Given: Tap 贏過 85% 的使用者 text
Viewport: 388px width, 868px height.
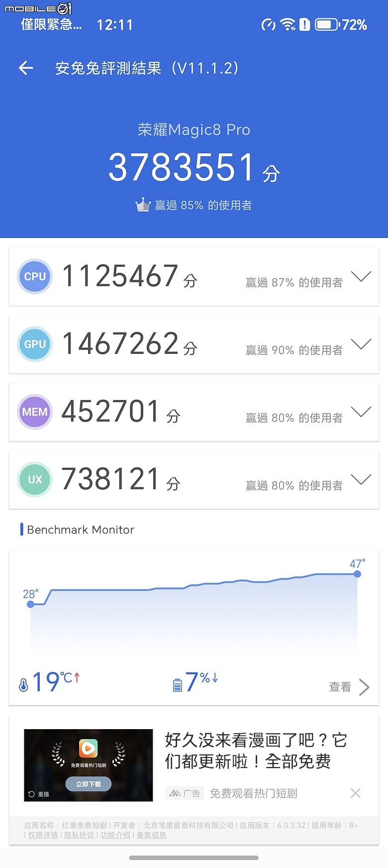Looking at the screenshot, I should (x=203, y=205).
